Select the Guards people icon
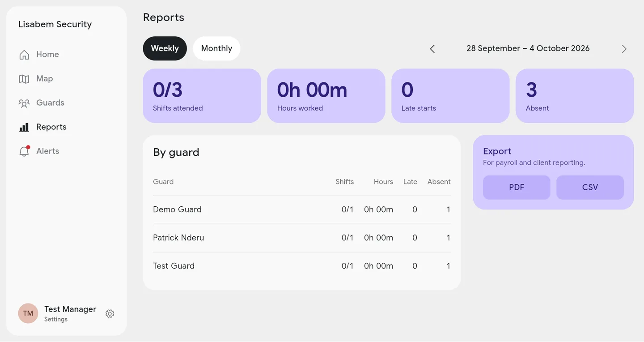 click(24, 103)
